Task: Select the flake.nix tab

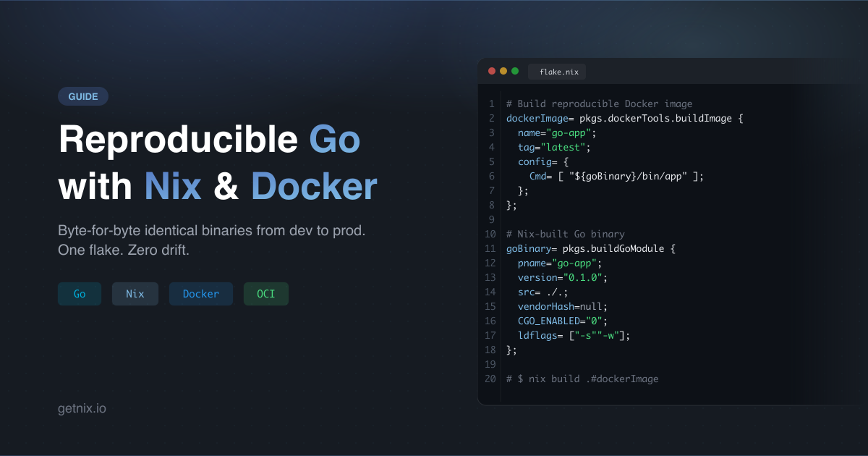Action: pos(557,72)
